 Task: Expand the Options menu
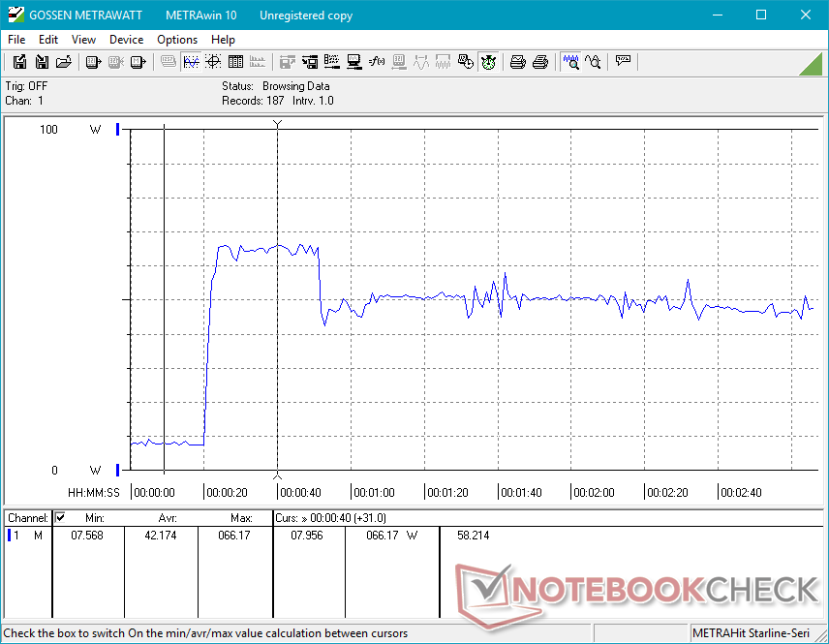tap(177, 40)
